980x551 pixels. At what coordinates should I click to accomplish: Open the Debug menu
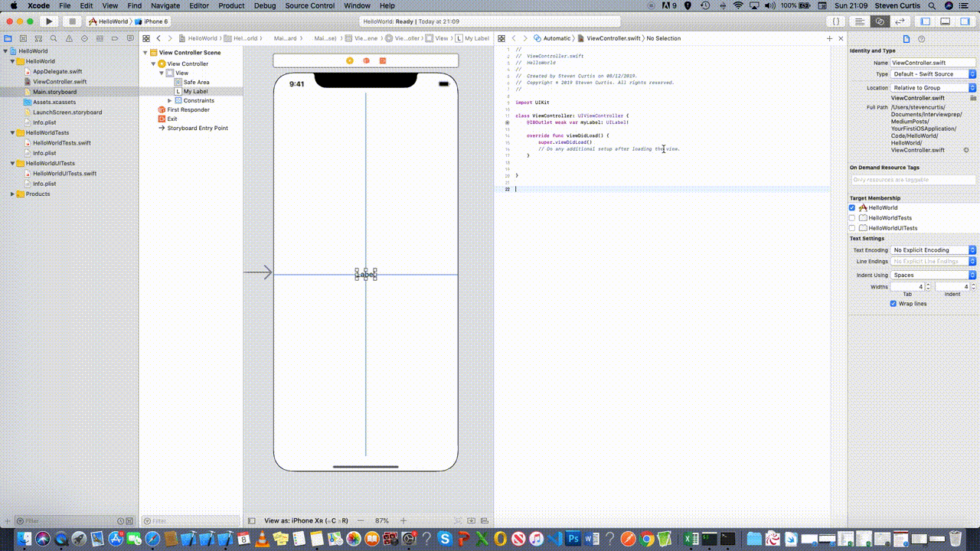point(265,5)
